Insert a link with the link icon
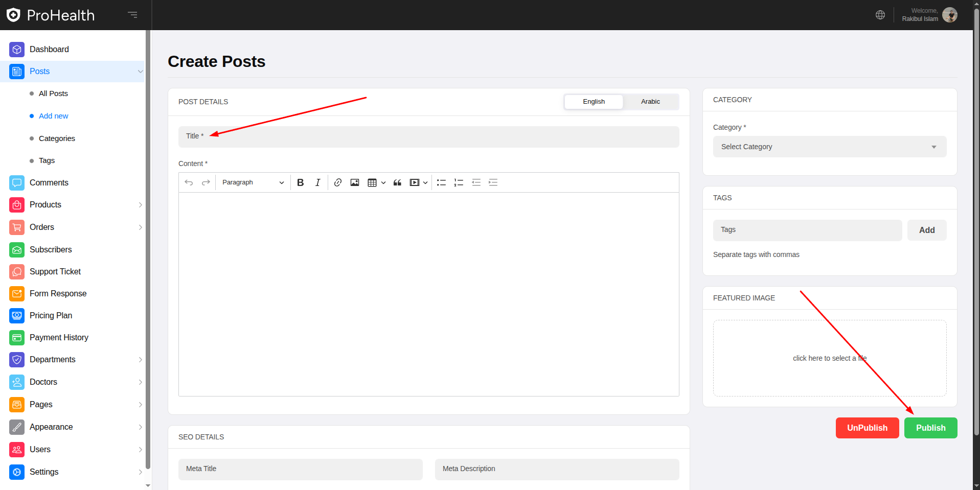The width and height of the screenshot is (980, 490). point(338,182)
